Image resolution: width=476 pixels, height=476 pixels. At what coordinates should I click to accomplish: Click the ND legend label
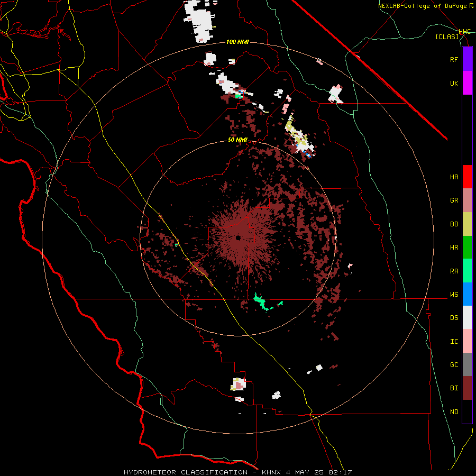click(x=454, y=412)
